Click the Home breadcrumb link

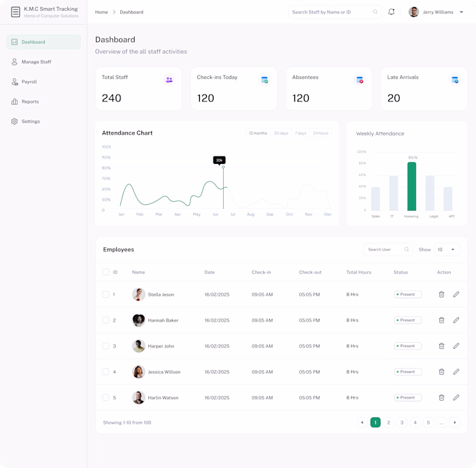(101, 12)
